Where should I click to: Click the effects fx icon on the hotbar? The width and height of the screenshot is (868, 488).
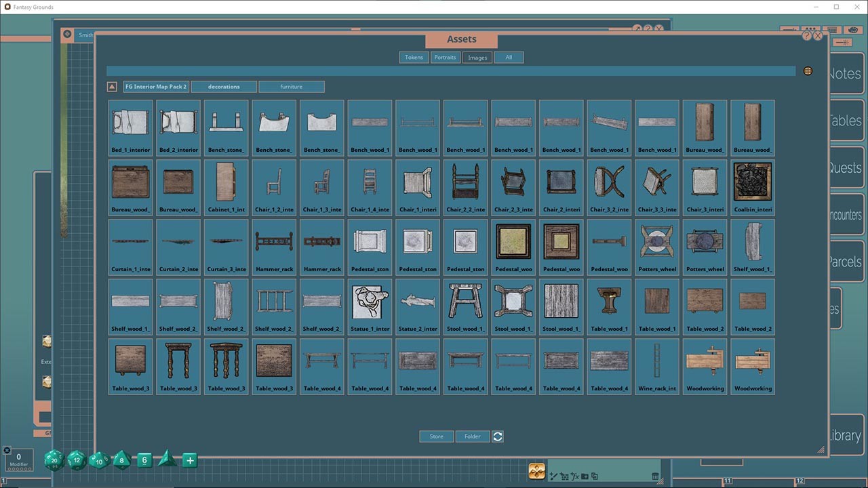(576, 476)
